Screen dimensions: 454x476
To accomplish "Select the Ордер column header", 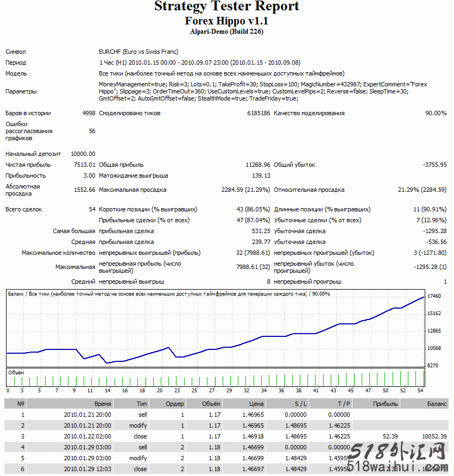I will [174, 404].
